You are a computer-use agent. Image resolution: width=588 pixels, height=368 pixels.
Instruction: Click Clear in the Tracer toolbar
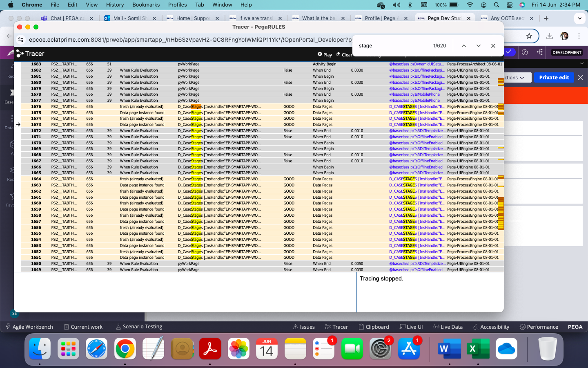[x=344, y=54]
